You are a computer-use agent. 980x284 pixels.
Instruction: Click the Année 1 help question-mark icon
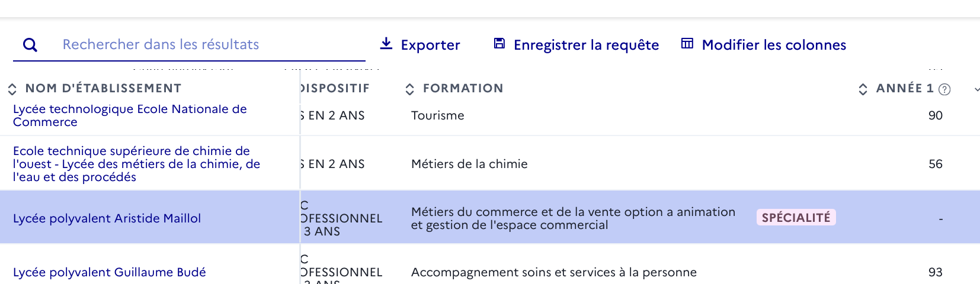(x=945, y=89)
